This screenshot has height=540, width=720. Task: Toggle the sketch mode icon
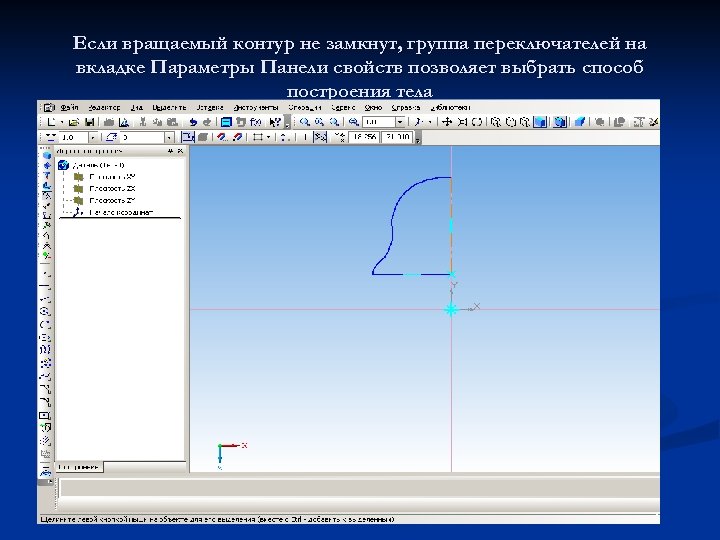coord(187,137)
